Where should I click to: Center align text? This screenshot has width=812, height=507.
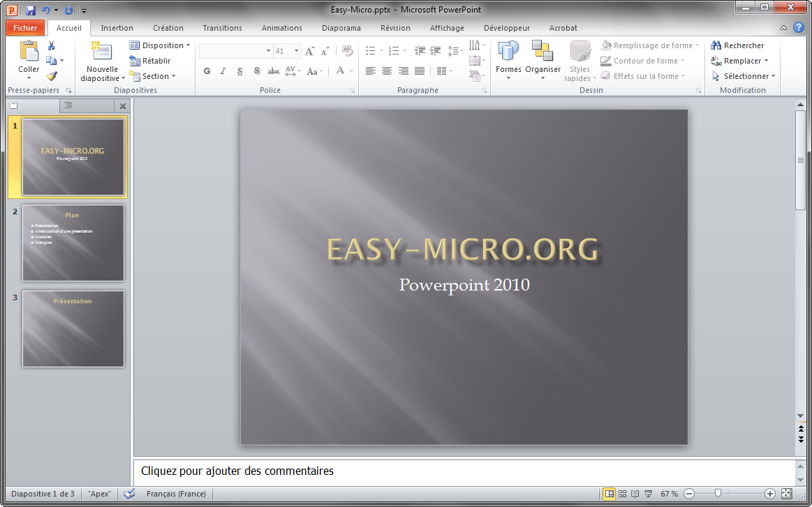(387, 71)
